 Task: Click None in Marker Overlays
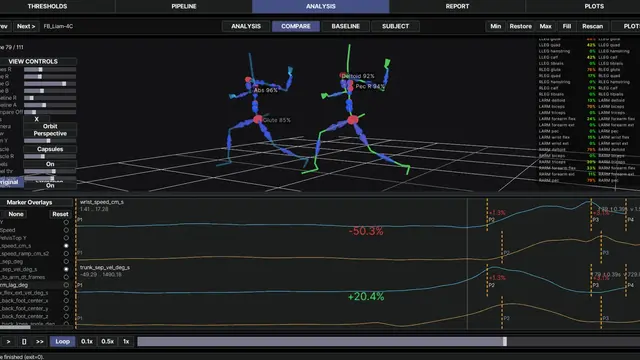coord(16,214)
